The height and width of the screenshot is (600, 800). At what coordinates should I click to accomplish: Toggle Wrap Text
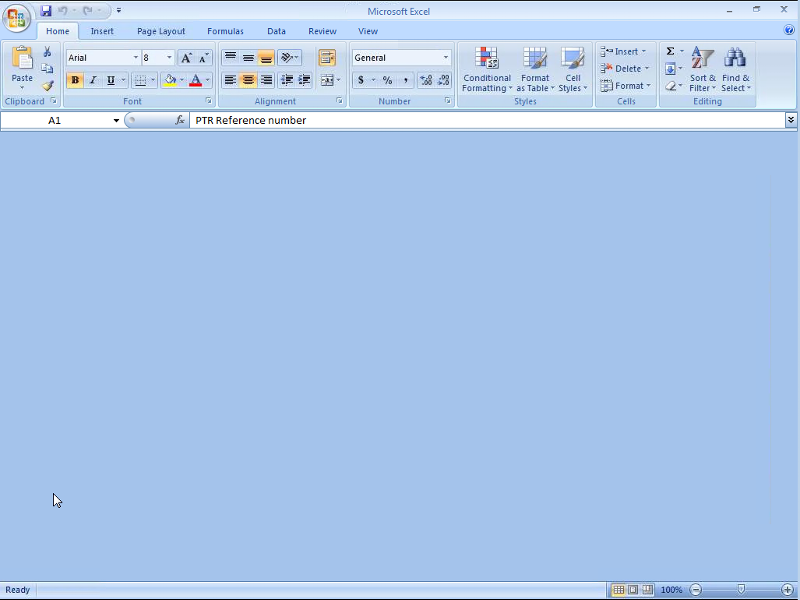pos(327,57)
